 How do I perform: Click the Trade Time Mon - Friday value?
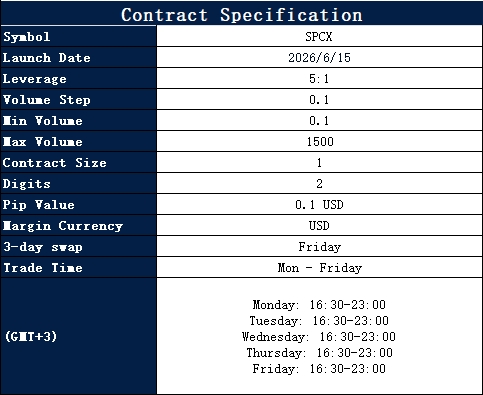pyautogui.click(x=319, y=268)
